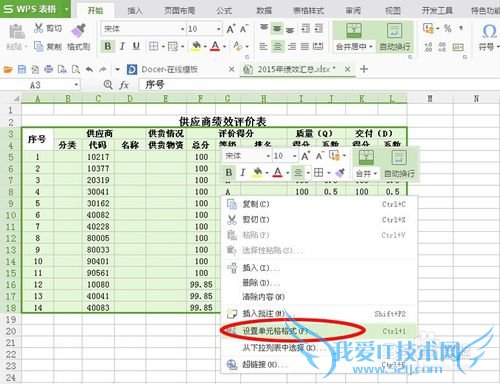Click the print icon in quick toolbar

[x=49, y=69]
